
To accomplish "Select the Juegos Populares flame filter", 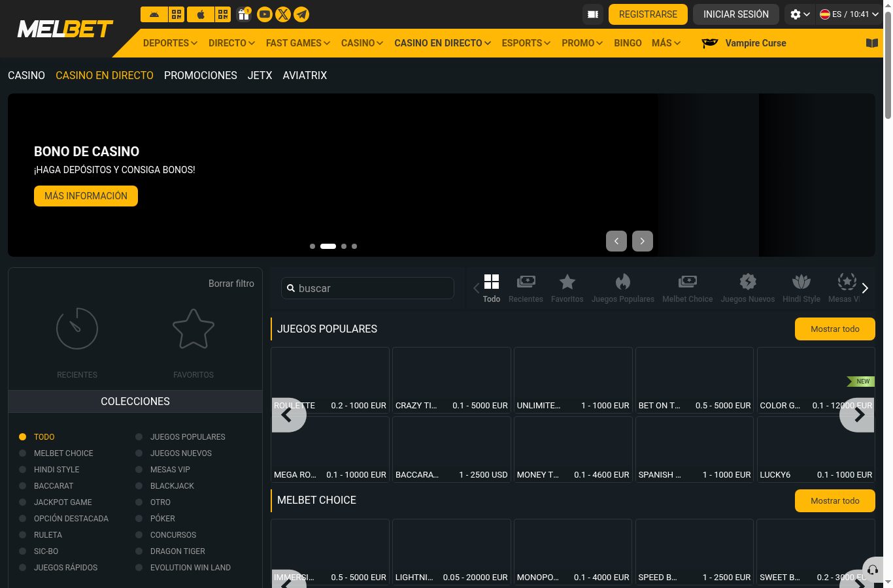I will click(x=623, y=288).
